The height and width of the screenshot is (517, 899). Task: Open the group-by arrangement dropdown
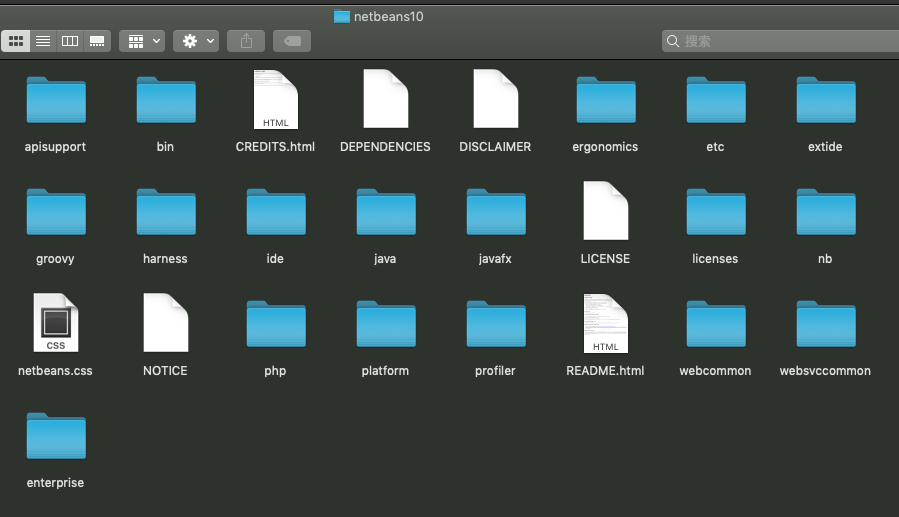tap(142, 41)
